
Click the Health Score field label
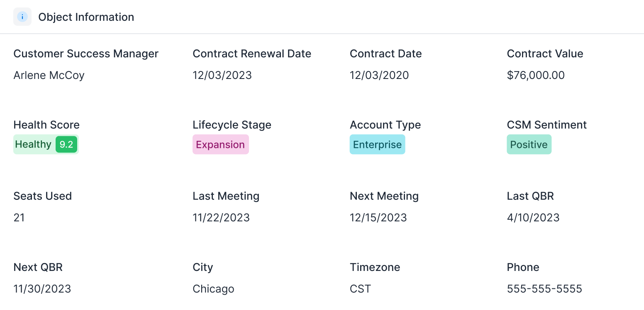click(46, 125)
